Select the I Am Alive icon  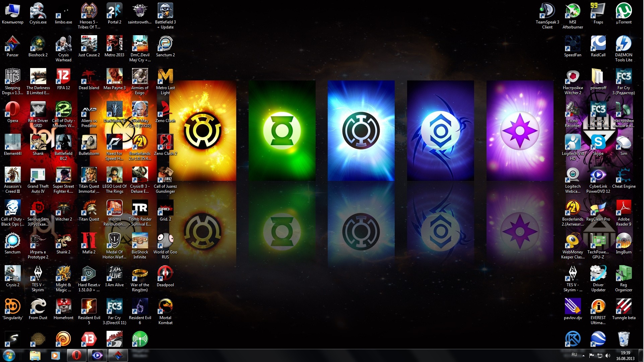click(114, 277)
